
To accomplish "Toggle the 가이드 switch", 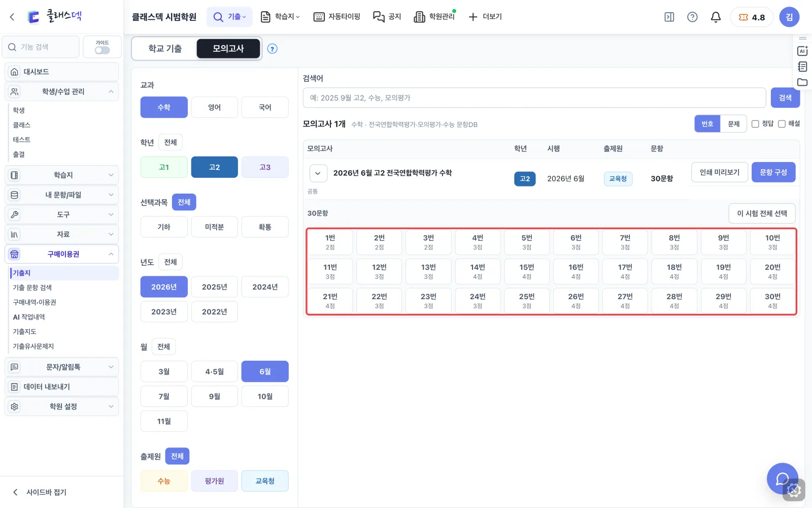I will click(x=102, y=50).
